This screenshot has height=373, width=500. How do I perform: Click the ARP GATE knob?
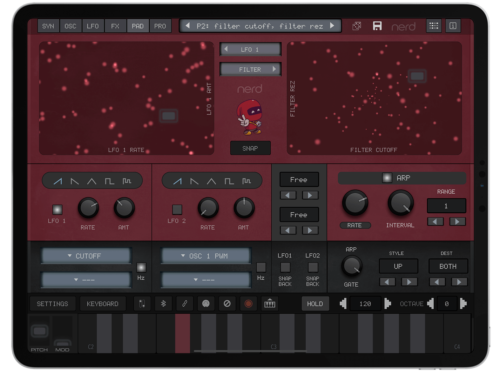[352, 266]
